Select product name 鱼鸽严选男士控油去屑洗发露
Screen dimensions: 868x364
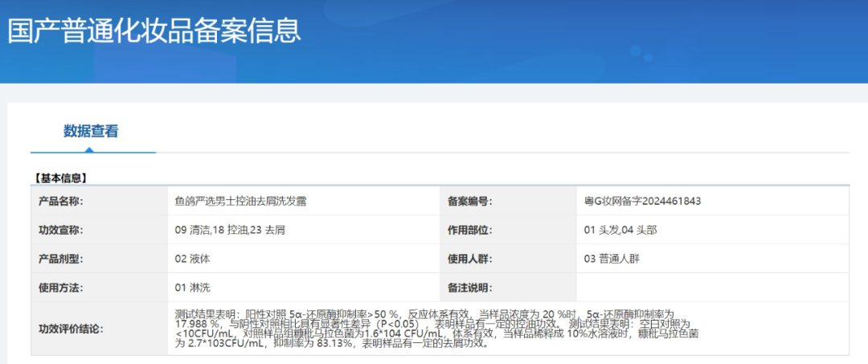click(241, 201)
